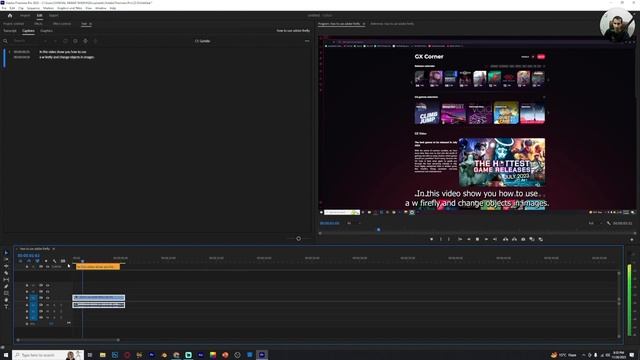Switch to the Transcript tab
The image size is (640, 360).
(x=10, y=31)
